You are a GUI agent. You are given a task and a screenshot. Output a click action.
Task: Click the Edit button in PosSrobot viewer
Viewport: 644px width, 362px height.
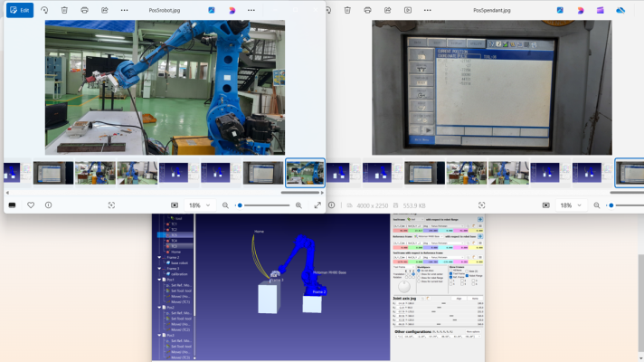coord(20,10)
